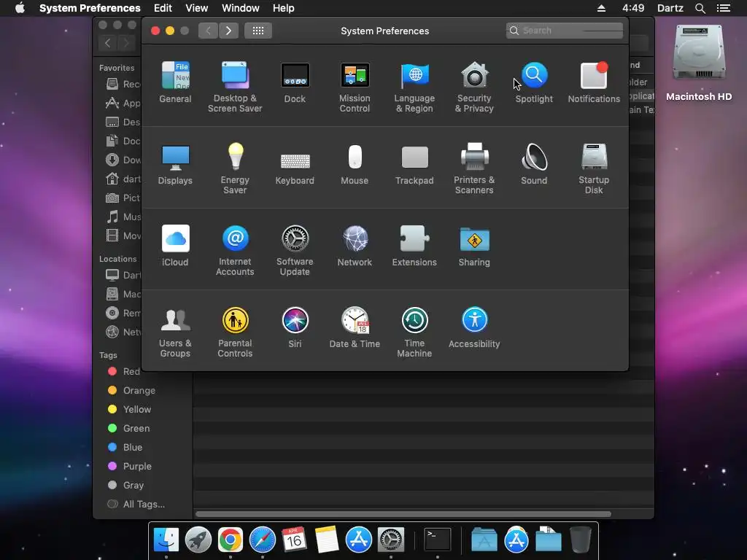Click the eject icon in menu bar
747x560 pixels.
pos(601,8)
